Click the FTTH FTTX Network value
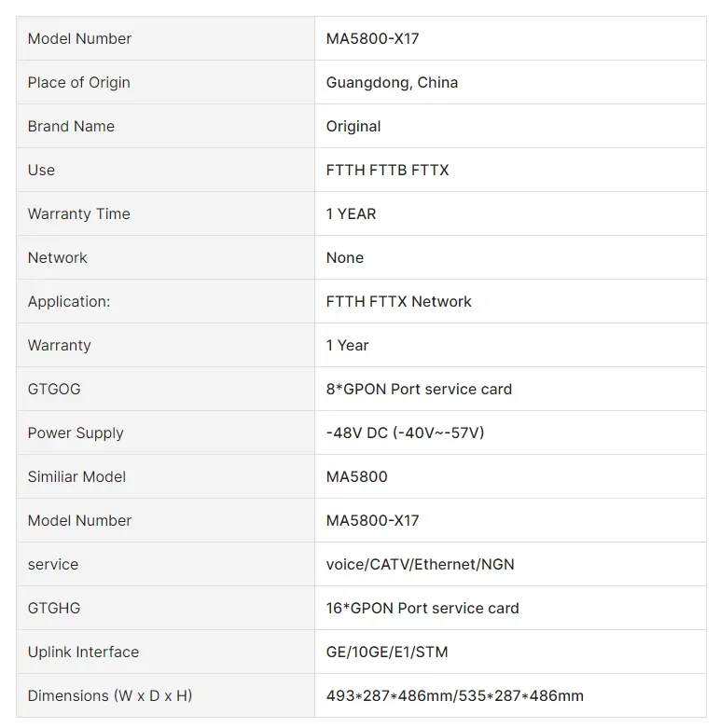720x728 pixels. coord(398,301)
